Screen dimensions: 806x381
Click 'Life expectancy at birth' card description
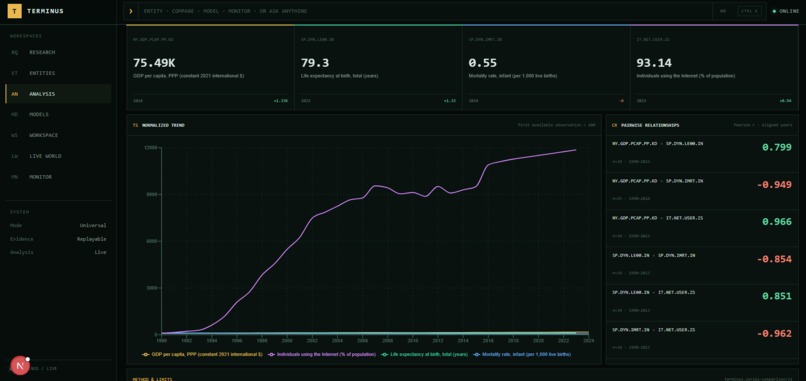pyautogui.click(x=340, y=76)
